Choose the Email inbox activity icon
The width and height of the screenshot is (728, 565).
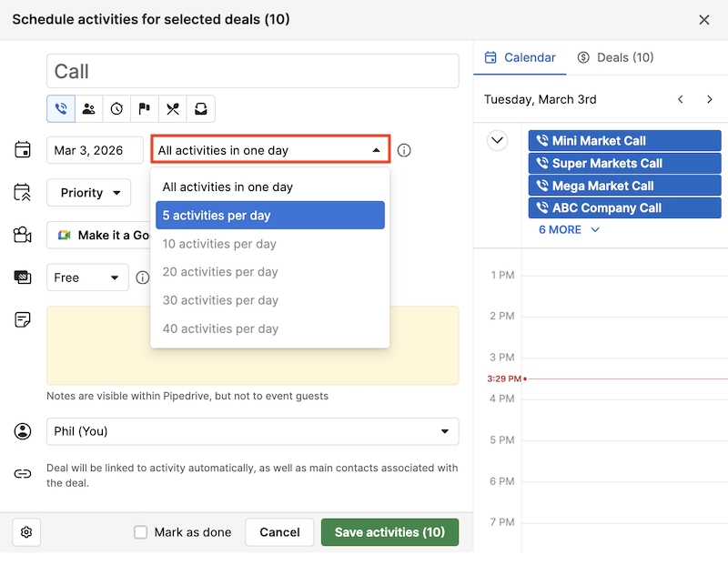201,109
